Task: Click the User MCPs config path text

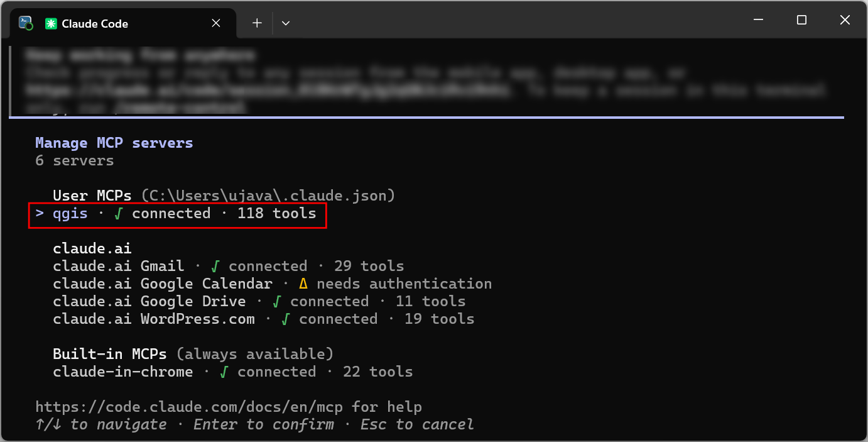Action: point(268,196)
